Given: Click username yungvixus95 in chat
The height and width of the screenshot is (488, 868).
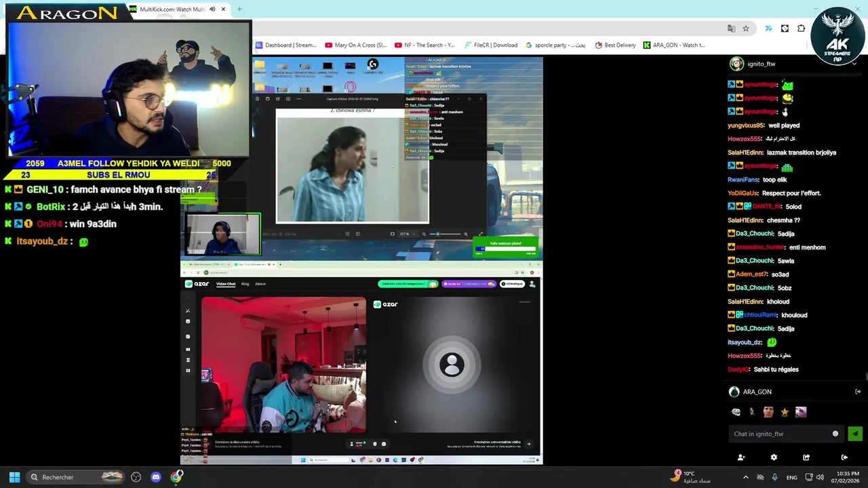Looking at the screenshot, I should (x=746, y=125).
